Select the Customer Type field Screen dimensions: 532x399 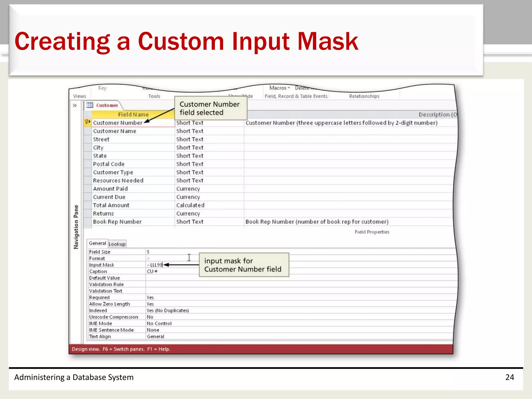133,172
